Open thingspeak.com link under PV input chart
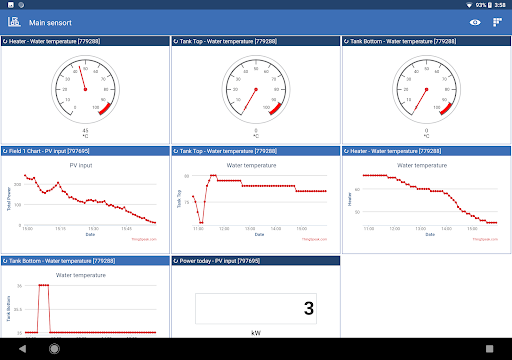Screen dimensions: 512x360 click(x=144, y=239)
